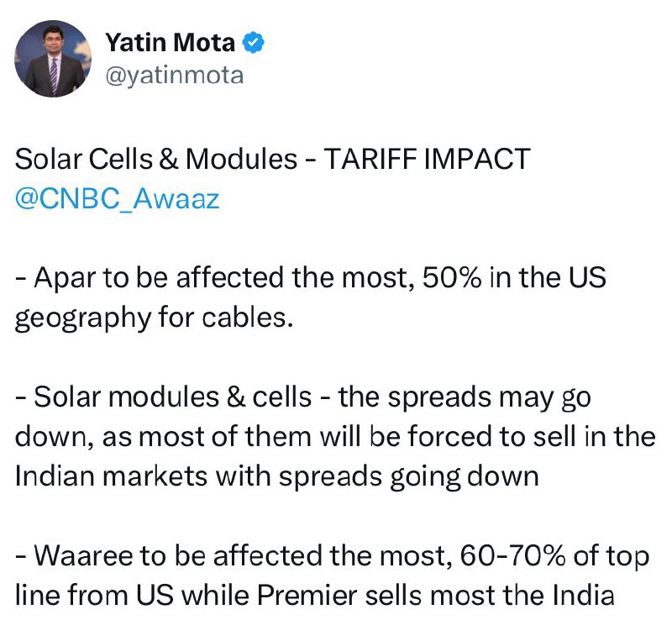Click the phrase 'Solar modules & cells'

click(x=173, y=397)
